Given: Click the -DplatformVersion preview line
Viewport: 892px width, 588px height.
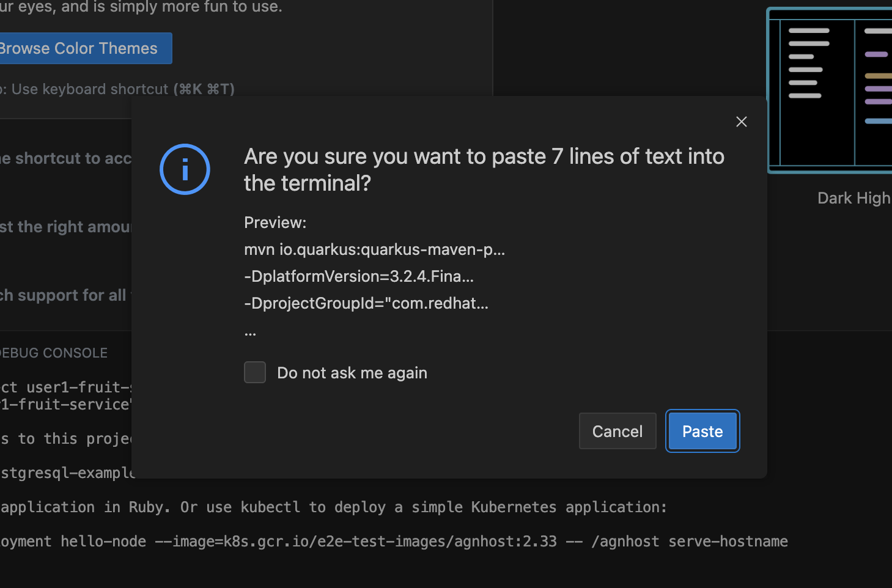Looking at the screenshot, I should (359, 276).
